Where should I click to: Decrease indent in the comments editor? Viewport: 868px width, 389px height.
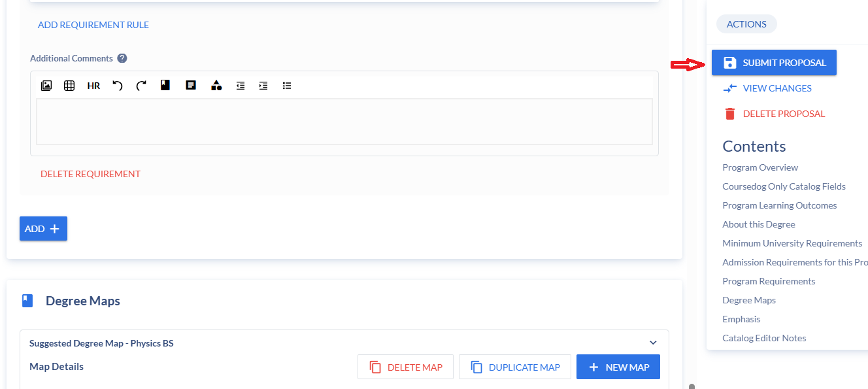[x=241, y=86]
